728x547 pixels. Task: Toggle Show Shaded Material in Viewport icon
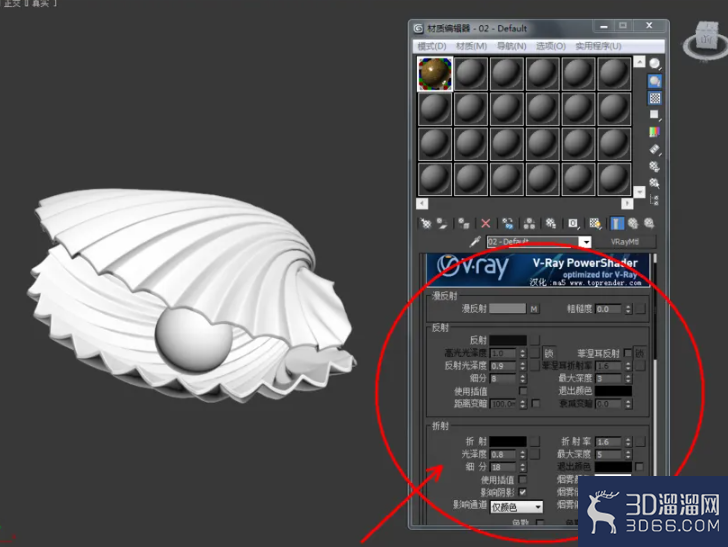(595, 224)
